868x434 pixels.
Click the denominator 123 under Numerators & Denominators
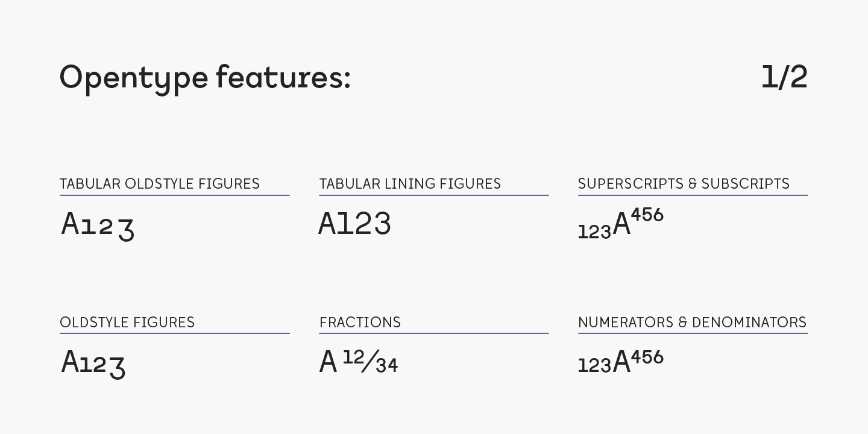click(594, 365)
